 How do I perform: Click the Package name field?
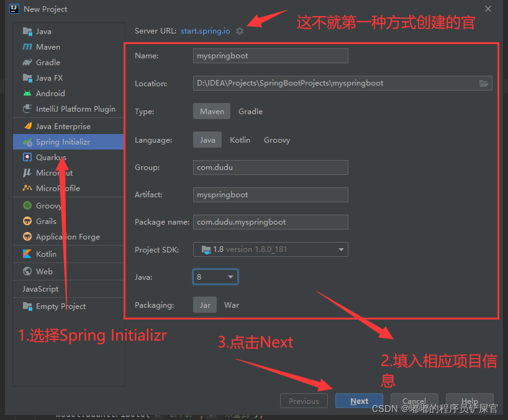[271, 222]
